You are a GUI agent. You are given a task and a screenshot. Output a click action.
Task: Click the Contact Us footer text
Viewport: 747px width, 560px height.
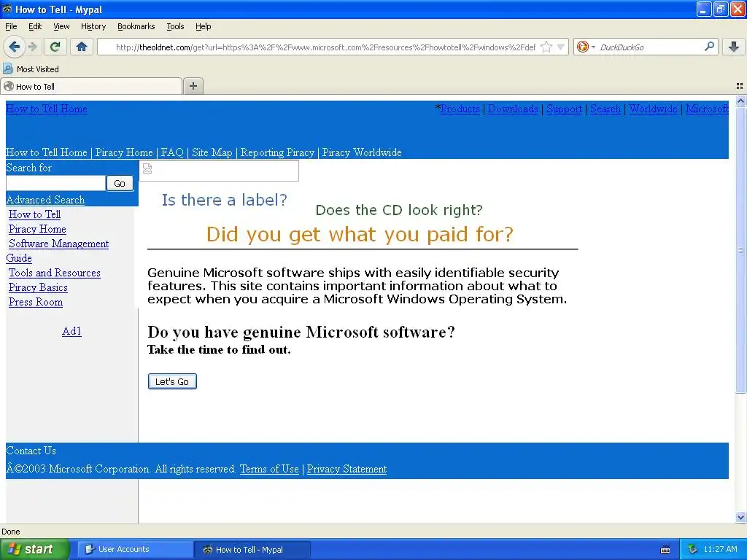tap(31, 451)
